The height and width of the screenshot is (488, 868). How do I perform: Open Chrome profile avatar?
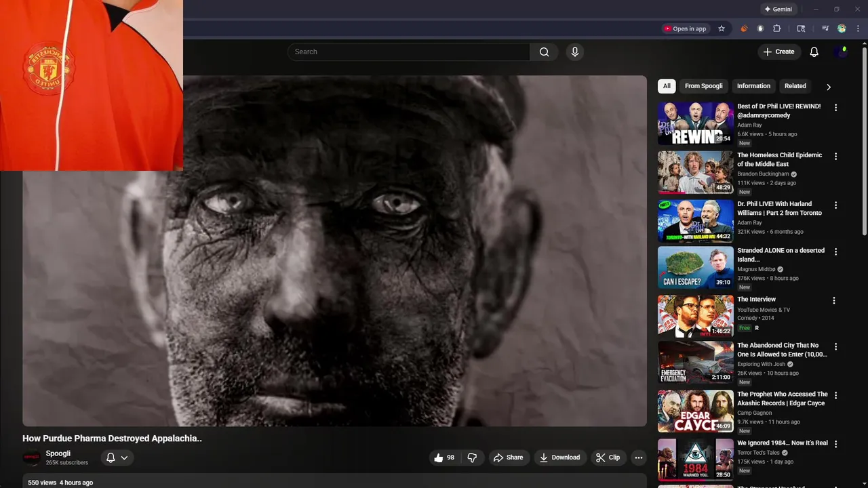click(x=842, y=28)
